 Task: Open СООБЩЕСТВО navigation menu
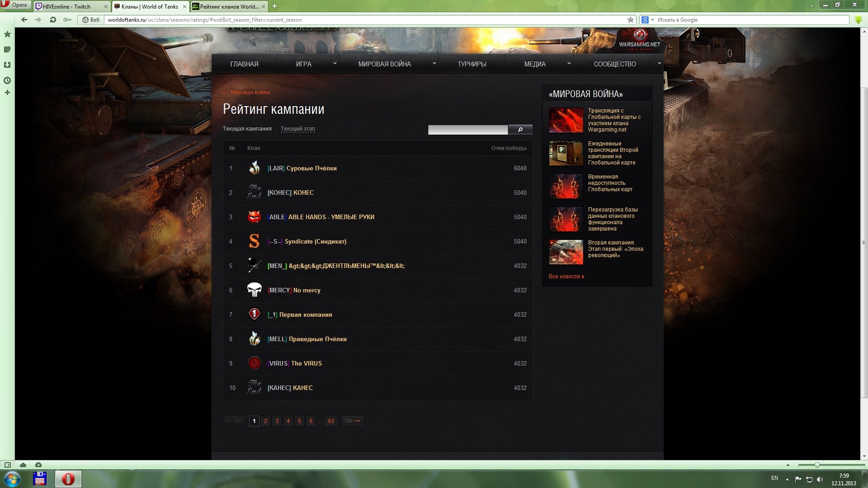click(614, 64)
